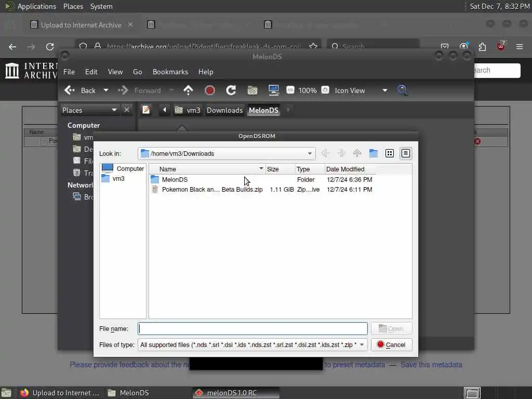
Task: Open the System menu in top panel
Action: point(101,6)
